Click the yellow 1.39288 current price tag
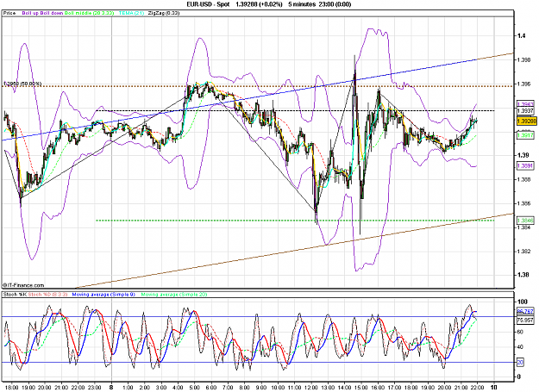Viewport: 539px width, 392px height. pos(526,121)
